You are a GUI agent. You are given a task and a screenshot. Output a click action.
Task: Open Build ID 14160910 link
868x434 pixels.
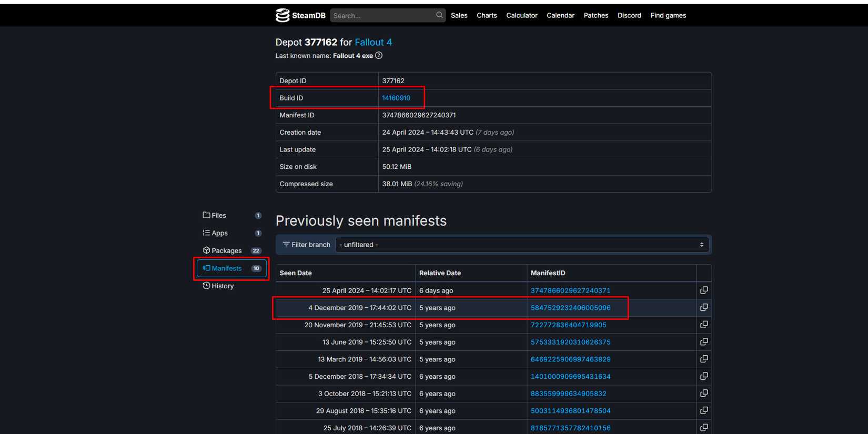point(396,98)
